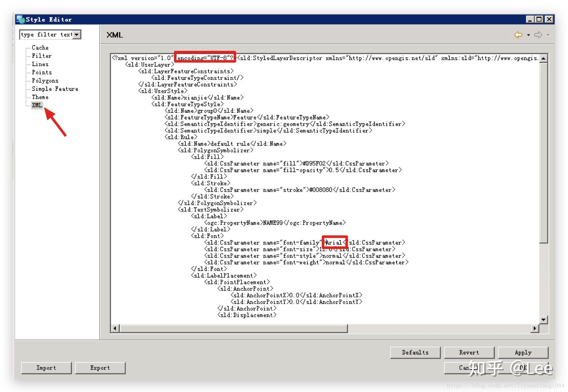This screenshot has width=568, height=392.
Task: Select the XML page in the tree
Action: [x=37, y=105]
